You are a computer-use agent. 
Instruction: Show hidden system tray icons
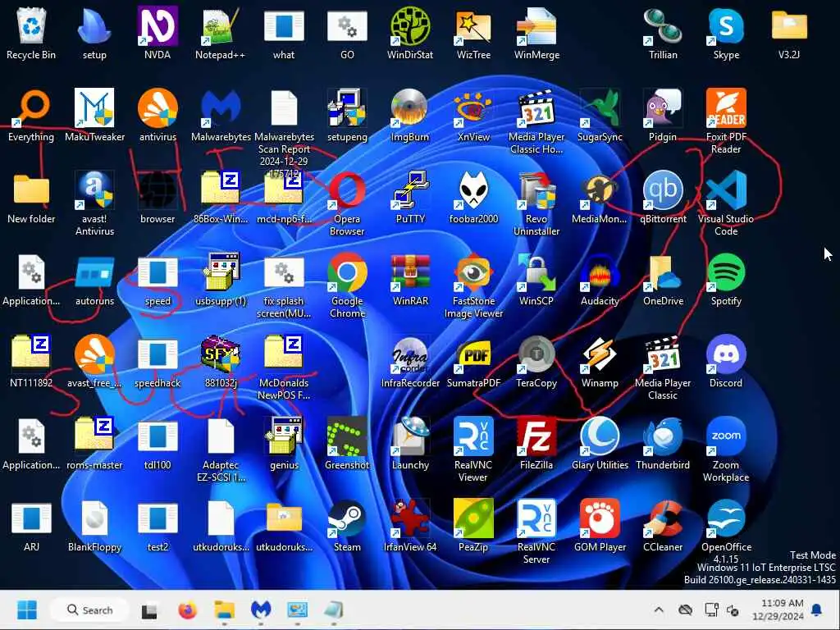659,609
